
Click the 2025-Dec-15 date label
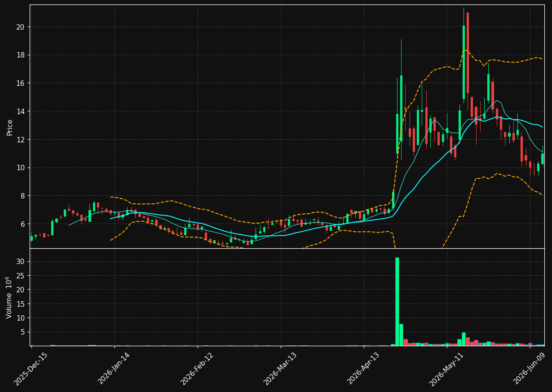31,369
